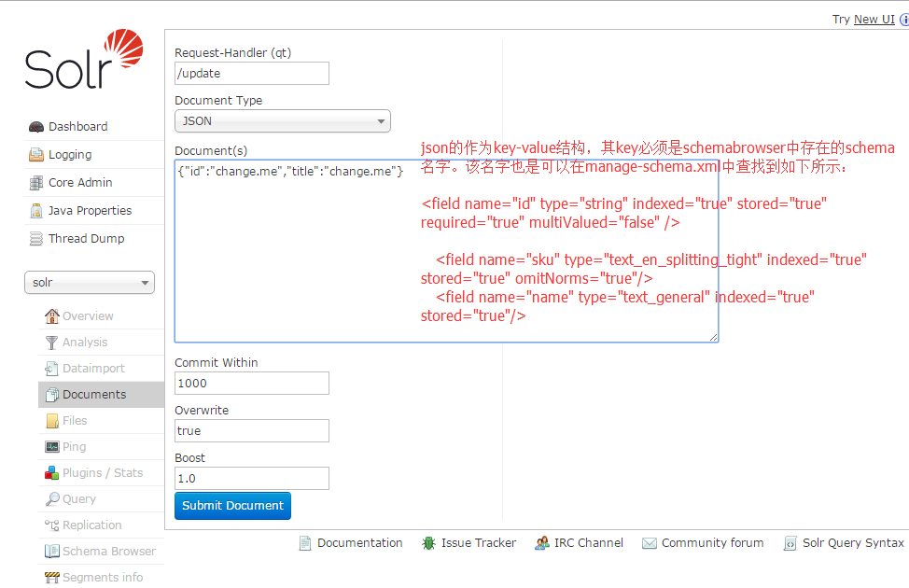Screen dimensions: 909x588
Task: Open the Query magnifier icon
Action: point(52,498)
